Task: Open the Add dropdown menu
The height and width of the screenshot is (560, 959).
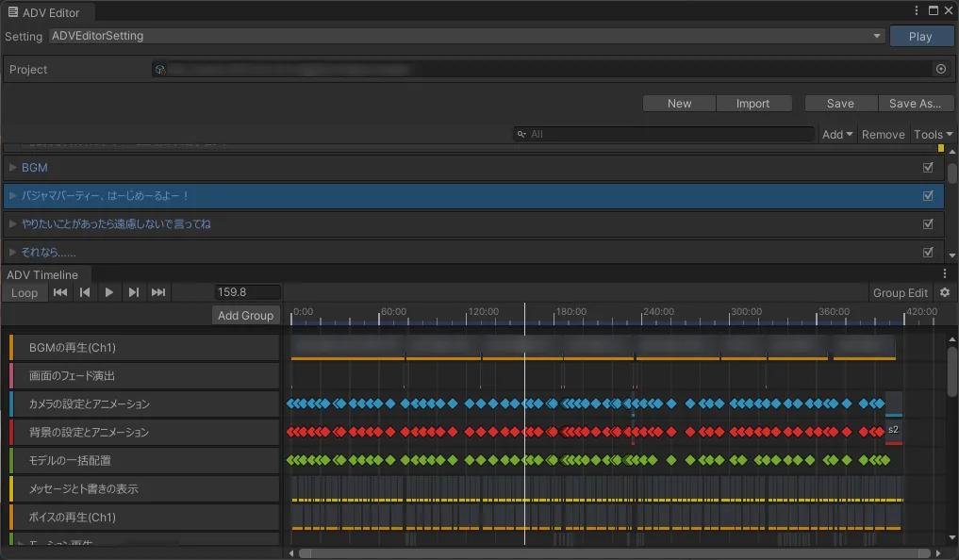Action: point(836,135)
